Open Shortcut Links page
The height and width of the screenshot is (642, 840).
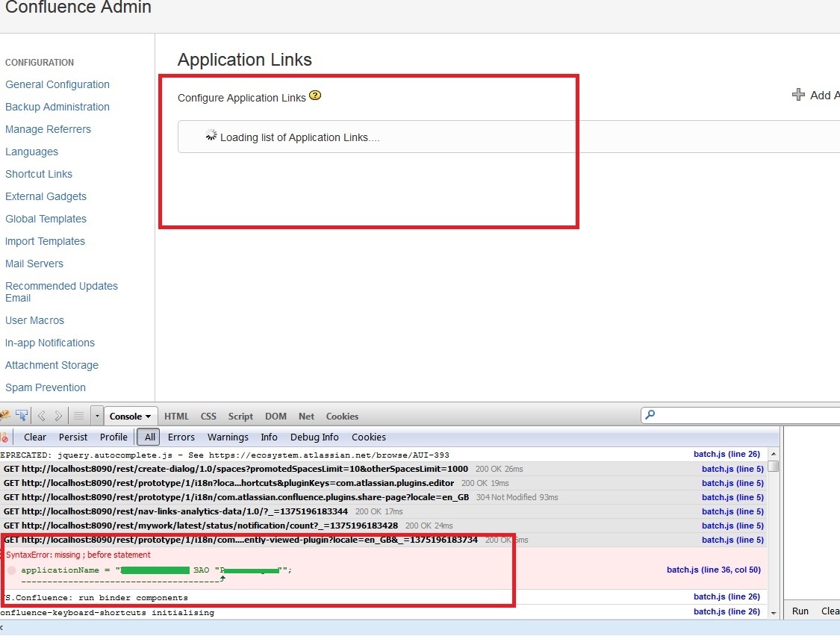[39, 175]
